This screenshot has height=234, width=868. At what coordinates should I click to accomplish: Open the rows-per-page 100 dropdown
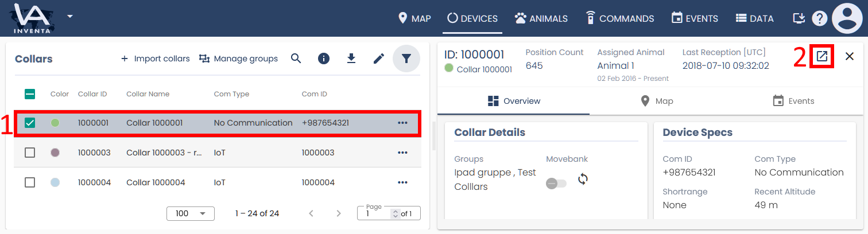[x=190, y=213]
